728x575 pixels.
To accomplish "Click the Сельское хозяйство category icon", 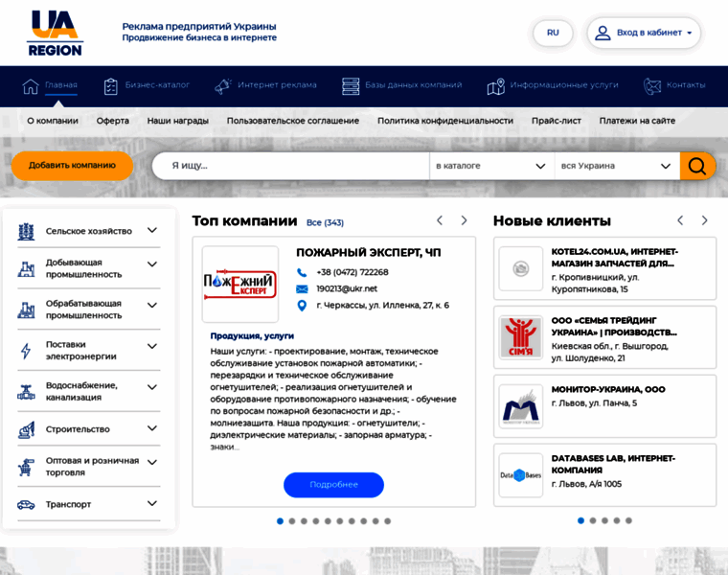I will click(x=26, y=231).
